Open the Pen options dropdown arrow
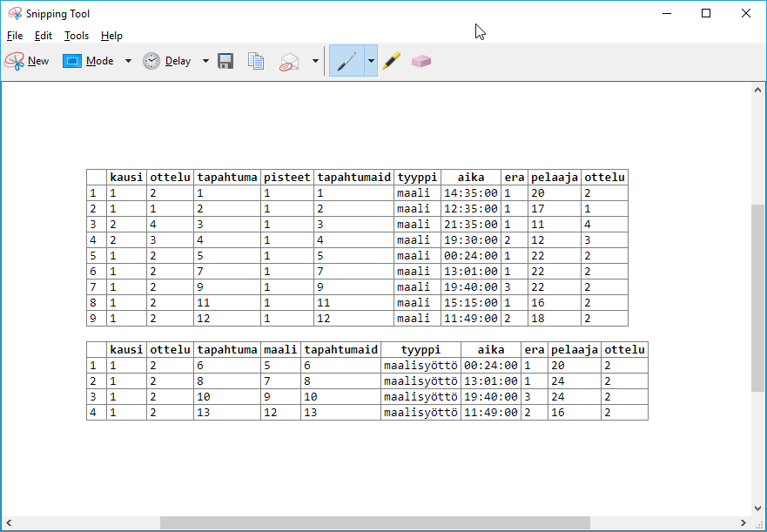Screen dimensions: 767x532 [371, 61]
